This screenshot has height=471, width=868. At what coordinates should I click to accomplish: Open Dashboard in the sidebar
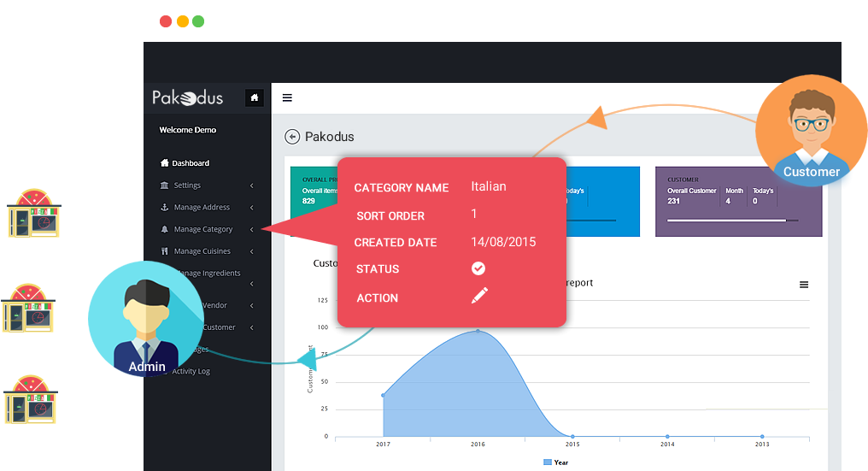click(190, 163)
